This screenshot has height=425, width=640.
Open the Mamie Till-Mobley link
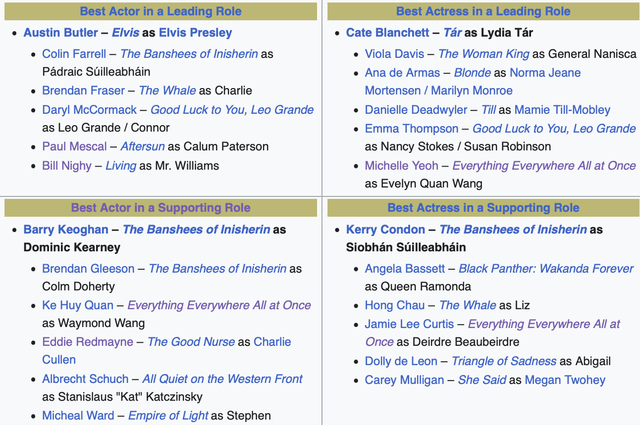tap(562, 110)
